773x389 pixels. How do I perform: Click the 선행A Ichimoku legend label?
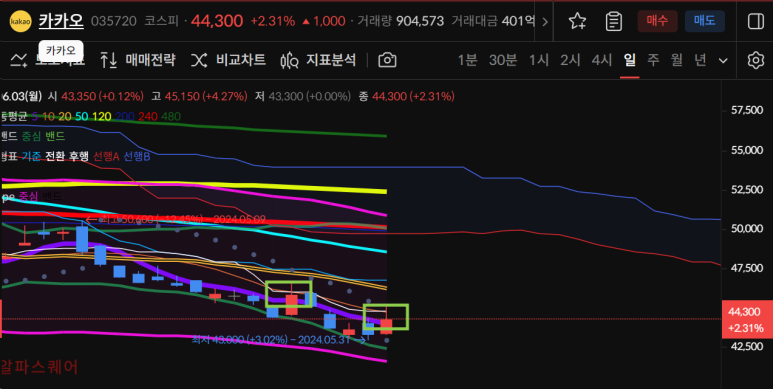click(106, 157)
